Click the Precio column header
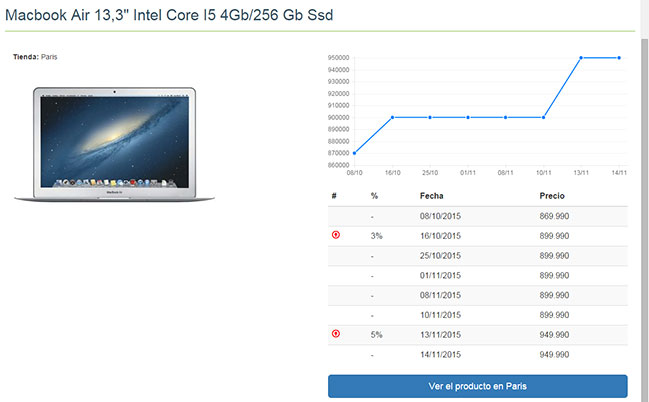This screenshot has width=649, height=402. pos(552,196)
